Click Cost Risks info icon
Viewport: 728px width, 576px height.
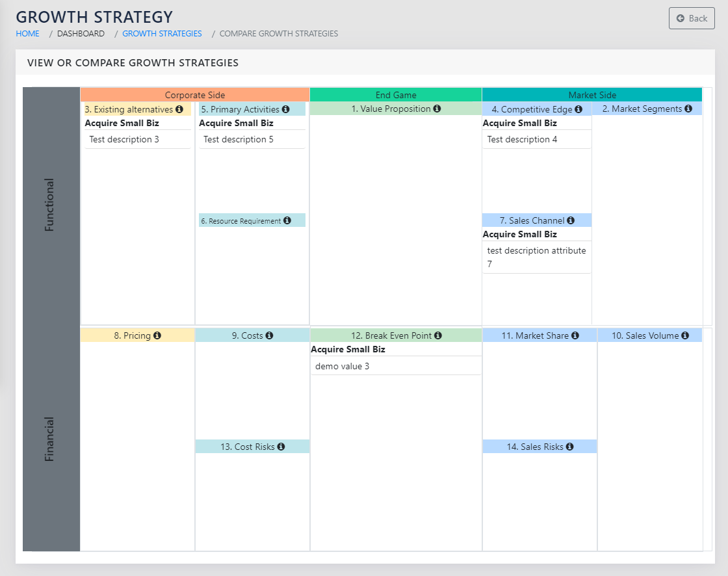point(281,447)
